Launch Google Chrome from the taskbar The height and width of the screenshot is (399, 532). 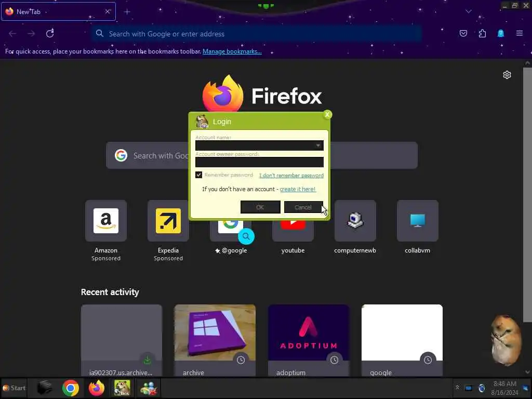(71, 388)
